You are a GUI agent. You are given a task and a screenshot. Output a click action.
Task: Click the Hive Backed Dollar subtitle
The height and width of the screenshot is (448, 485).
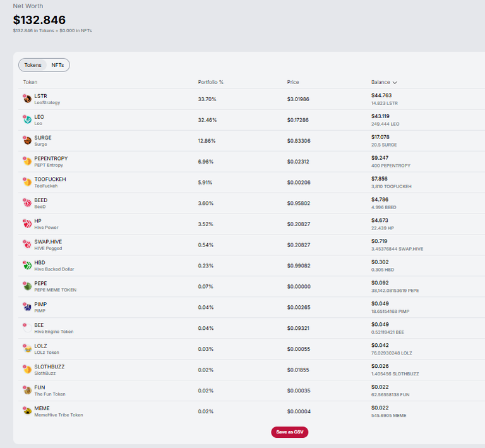click(54, 269)
